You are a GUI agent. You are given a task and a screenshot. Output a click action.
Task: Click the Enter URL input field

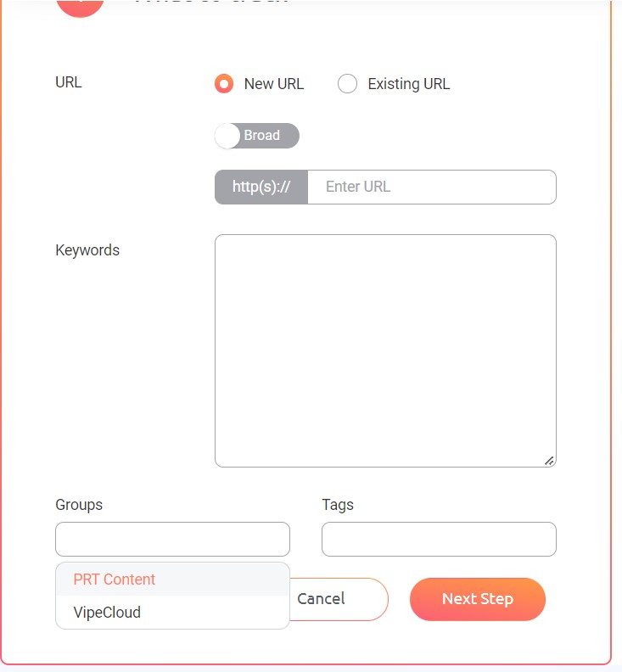click(x=432, y=187)
